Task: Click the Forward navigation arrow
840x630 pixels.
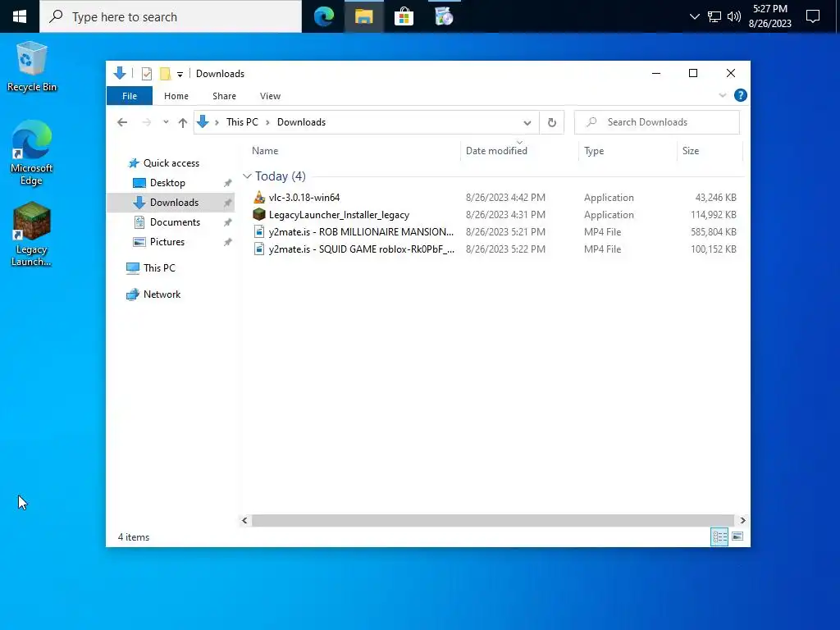Action: coord(146,122)
